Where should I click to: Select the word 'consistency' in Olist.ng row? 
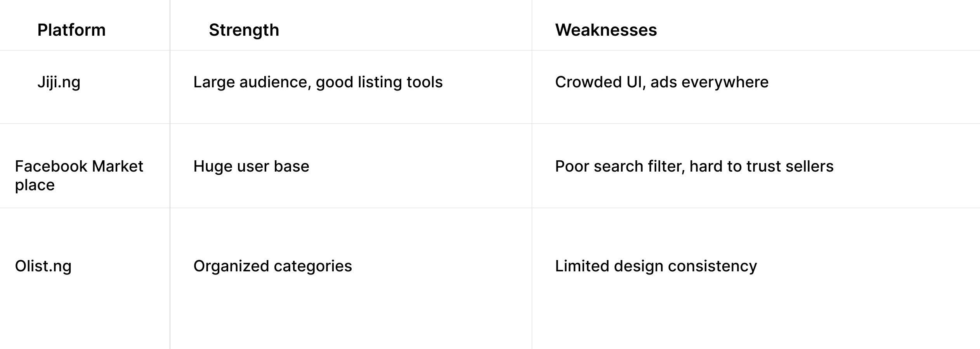[712, 266]
